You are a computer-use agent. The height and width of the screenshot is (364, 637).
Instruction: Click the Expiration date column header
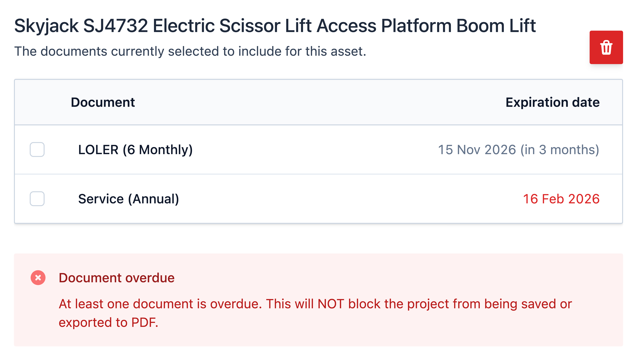pos(552,102)
